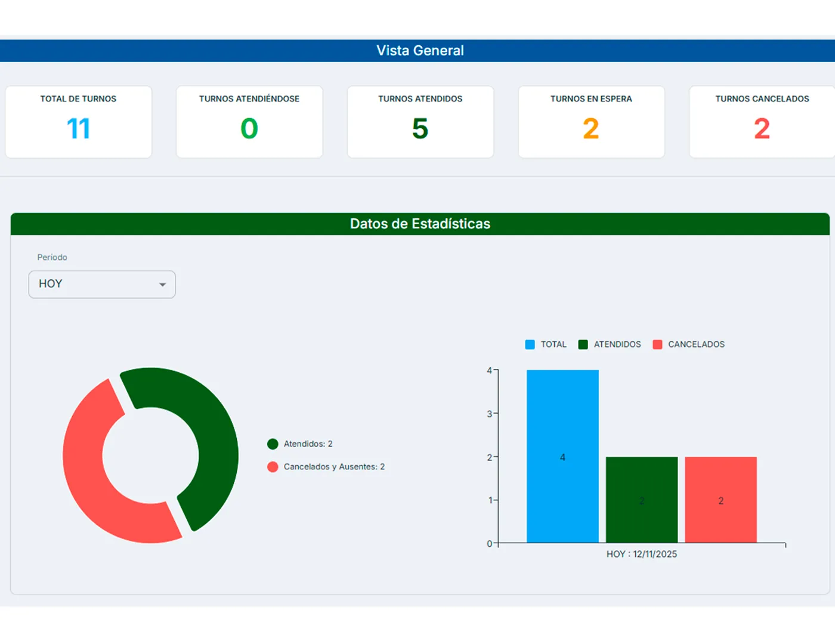Click the dropdown arrow next to HOY
The image size is (835, 644).
162,285
